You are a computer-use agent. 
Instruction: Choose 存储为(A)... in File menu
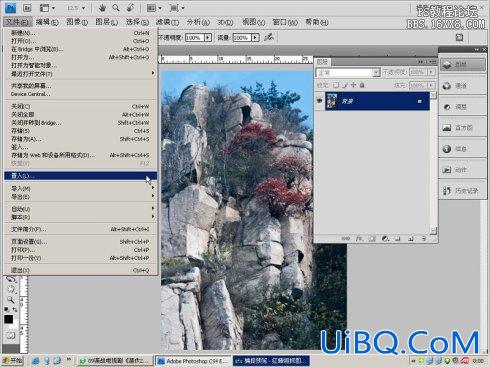[79, 139]
